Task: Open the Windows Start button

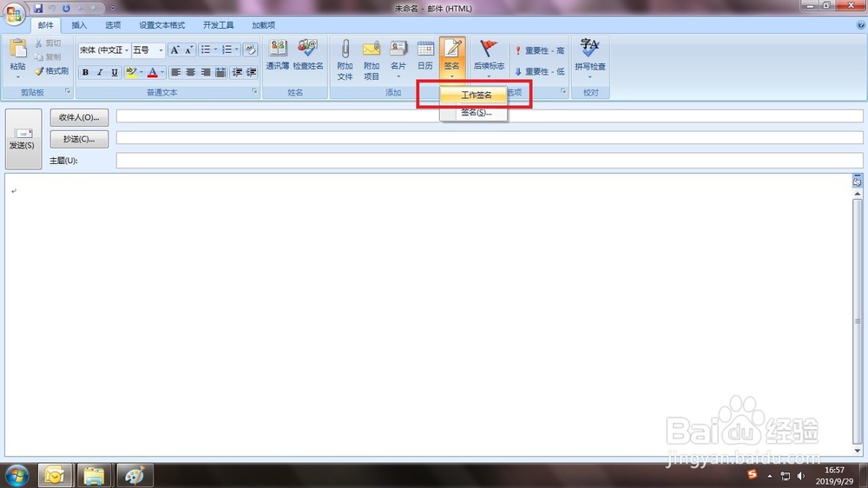Action: click(16, 476)
